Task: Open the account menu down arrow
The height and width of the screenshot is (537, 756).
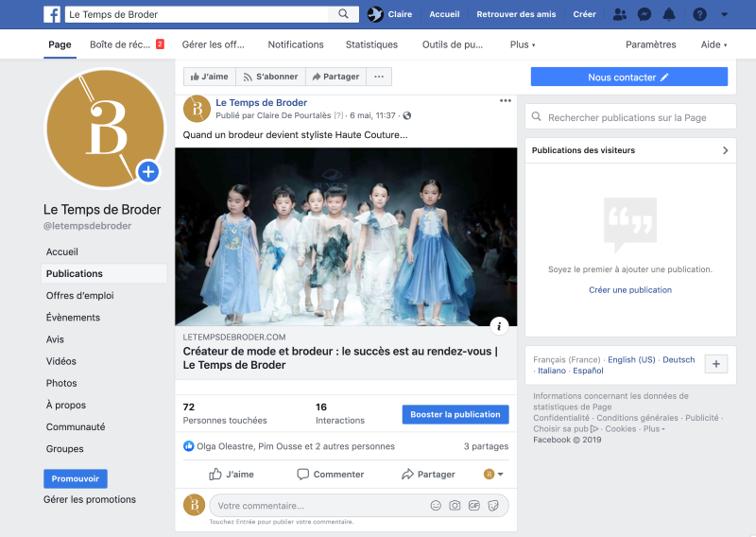Action: pos(724,14)
